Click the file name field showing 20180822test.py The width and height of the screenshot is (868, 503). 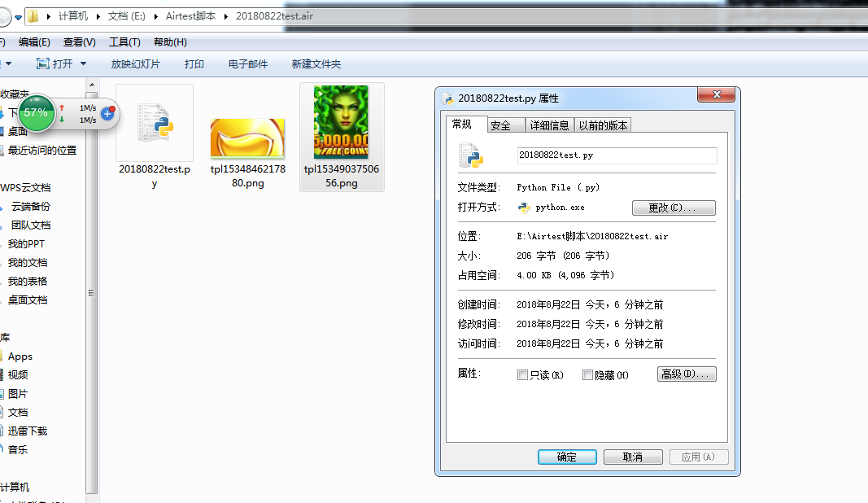point(616,155)
